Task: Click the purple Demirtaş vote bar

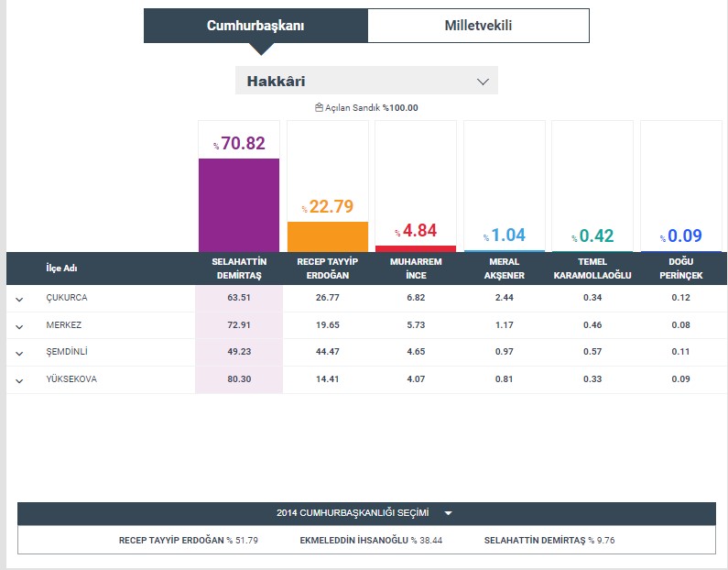Action: click(239, 204)
